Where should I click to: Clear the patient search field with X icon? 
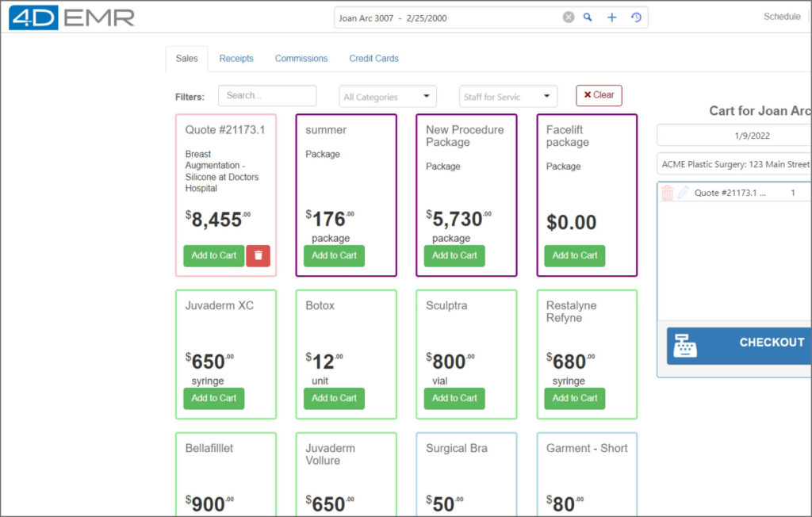569,17
